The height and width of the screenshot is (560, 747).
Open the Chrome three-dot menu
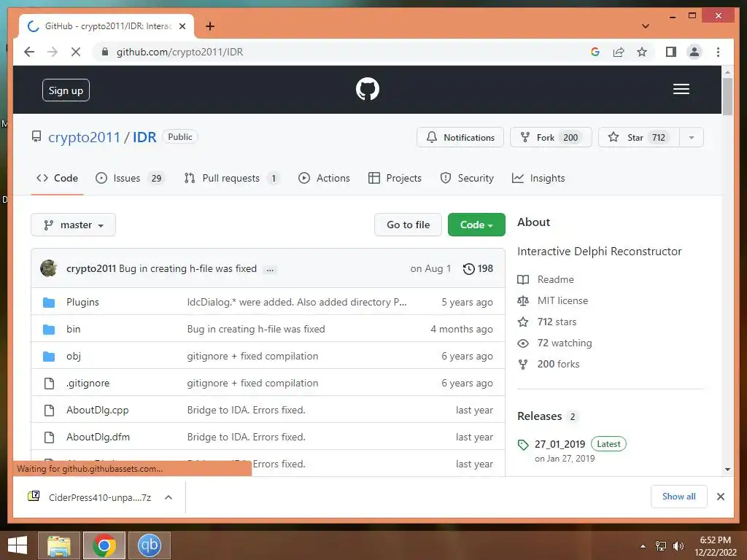[x=718, y=52]
